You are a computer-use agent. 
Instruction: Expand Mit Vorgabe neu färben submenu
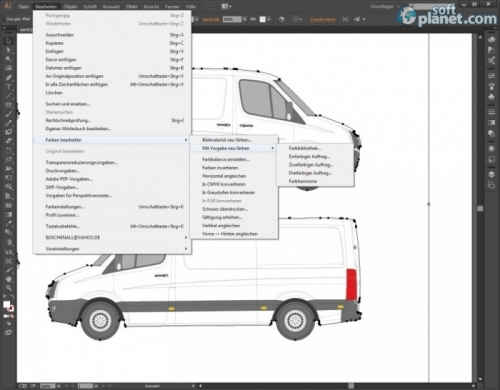[x=234, y=148]
